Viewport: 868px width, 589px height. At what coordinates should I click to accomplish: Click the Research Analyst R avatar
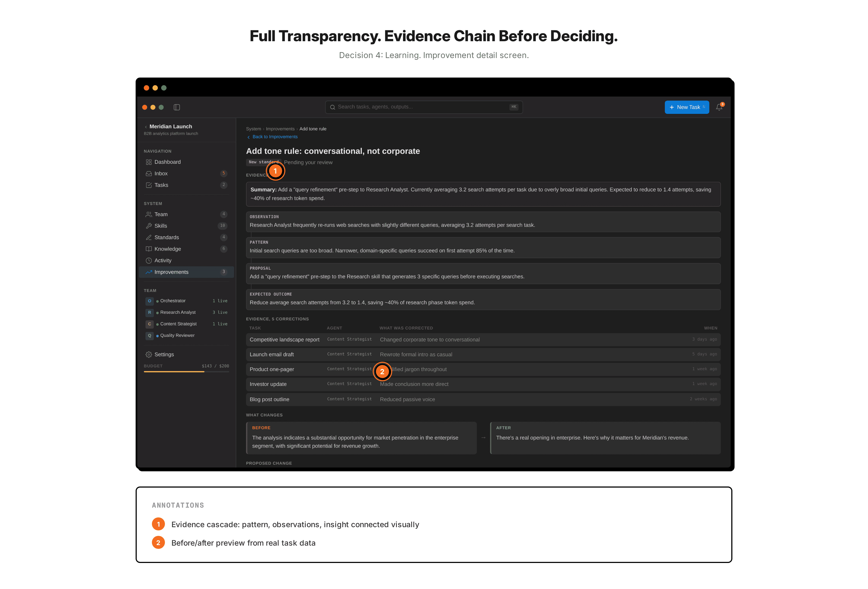point(149,313)
